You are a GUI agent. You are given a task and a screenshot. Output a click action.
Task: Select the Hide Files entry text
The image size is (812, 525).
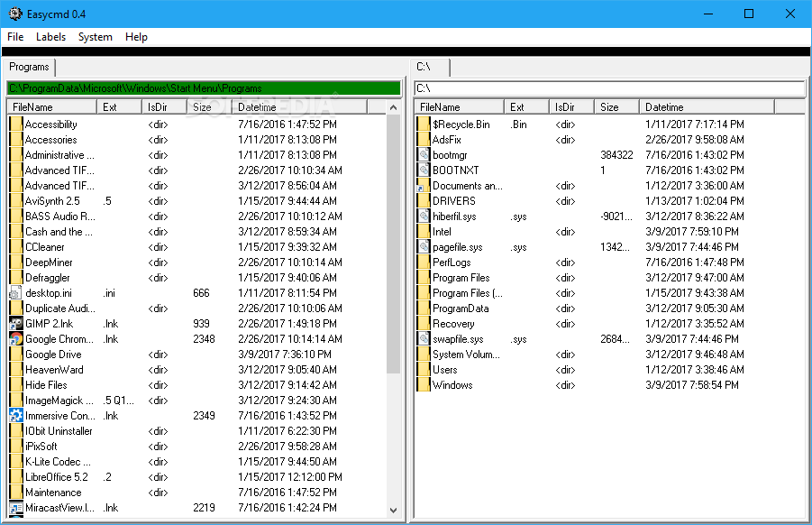[46, 385]
